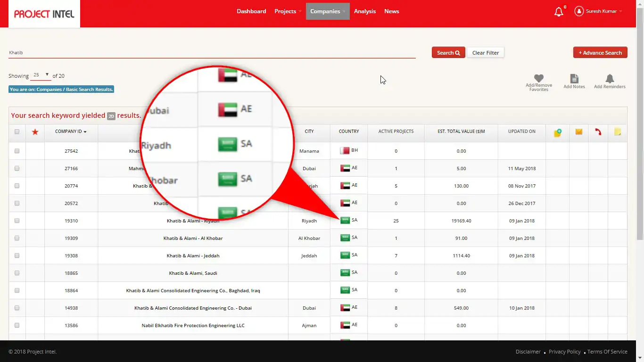Click the Saudi flag in row 18864
The width and height of the screenshot is (644, 362).
click(x=345, y=290)
